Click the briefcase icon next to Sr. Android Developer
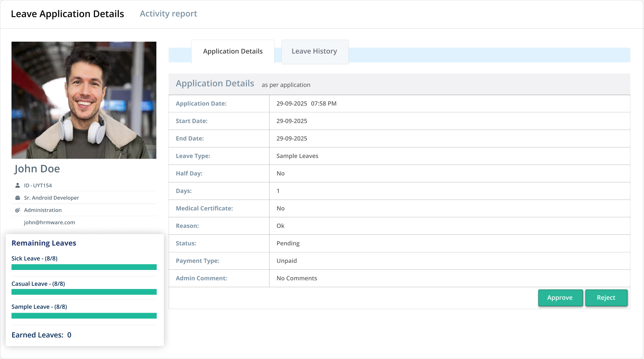The image size is (644, 359). click(17, 198)
